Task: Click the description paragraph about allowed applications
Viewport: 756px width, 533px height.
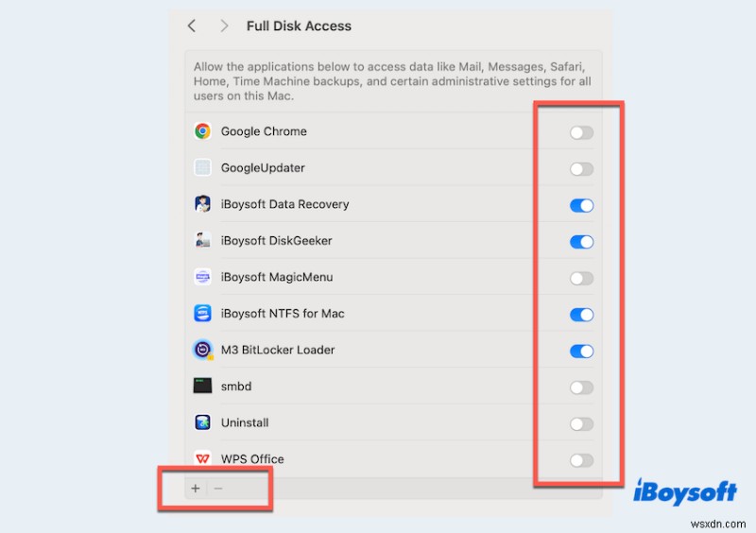Action: pyautogui.click(x=392, y=81)
